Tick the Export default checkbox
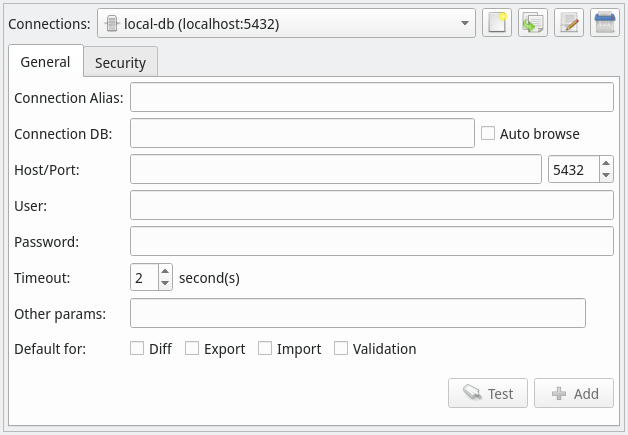Image resolution: width=628 pixels, height=435 pixels. click(x=192, y=348)
